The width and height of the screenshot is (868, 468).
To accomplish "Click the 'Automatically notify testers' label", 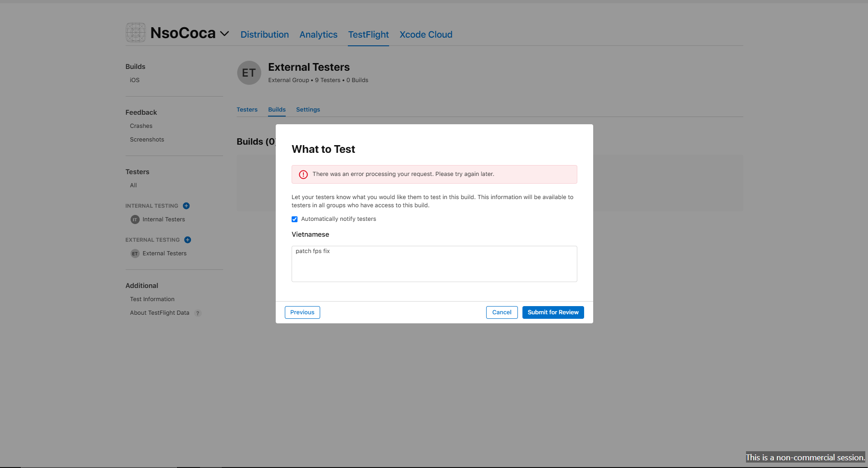I will pyautogui.click(x=338, y=219).
